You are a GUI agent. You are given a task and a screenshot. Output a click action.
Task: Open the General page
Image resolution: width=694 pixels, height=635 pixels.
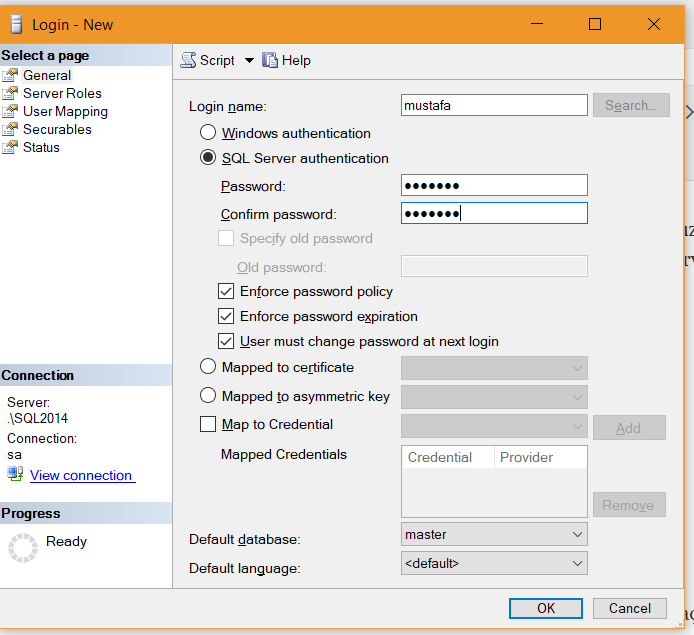[47, 75]
